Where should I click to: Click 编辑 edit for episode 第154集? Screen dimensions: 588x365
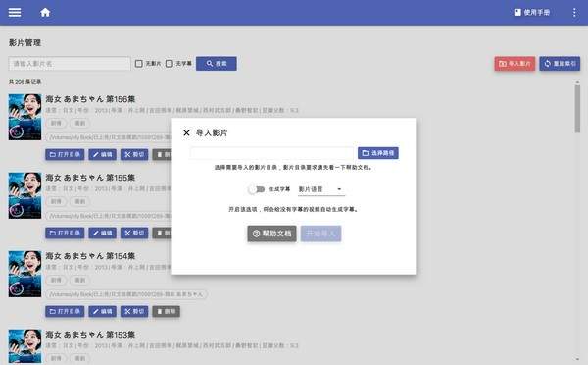[x=102, y=311]
